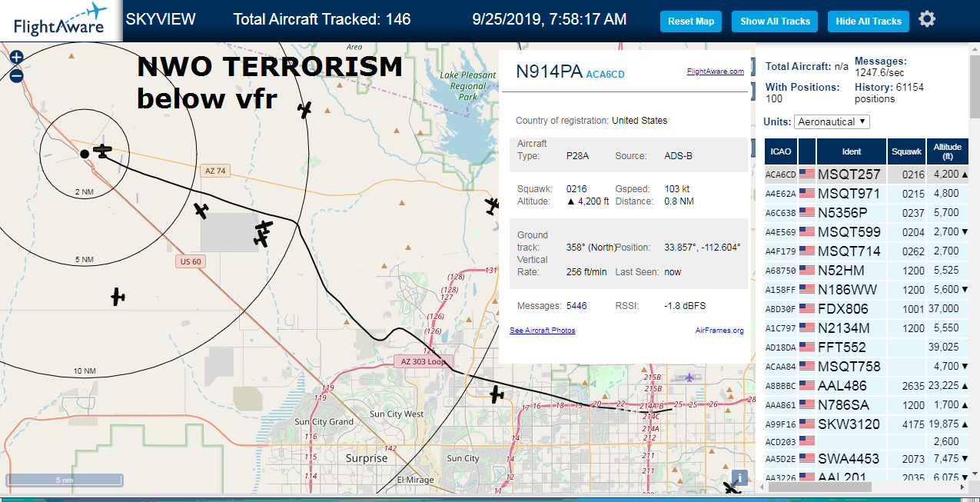Click altitude 37,000 in the FDX806 row
This screenshot has height=502, width=980.
tap(943, 309)
